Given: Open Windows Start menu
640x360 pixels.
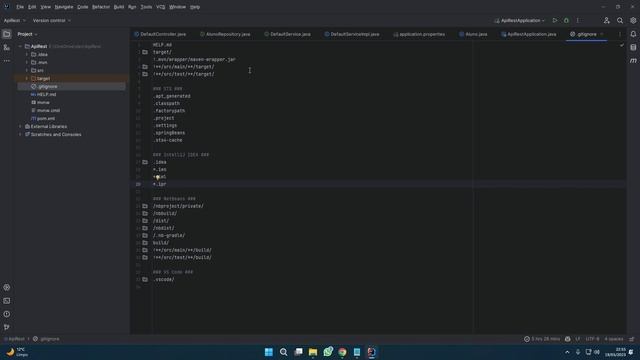Looking at the screenshot, I should [x=269, y=352].
